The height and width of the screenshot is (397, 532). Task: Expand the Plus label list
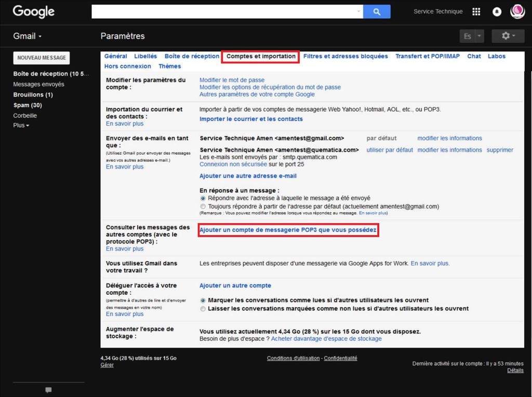pyautogui.click(x=21, y=126)
